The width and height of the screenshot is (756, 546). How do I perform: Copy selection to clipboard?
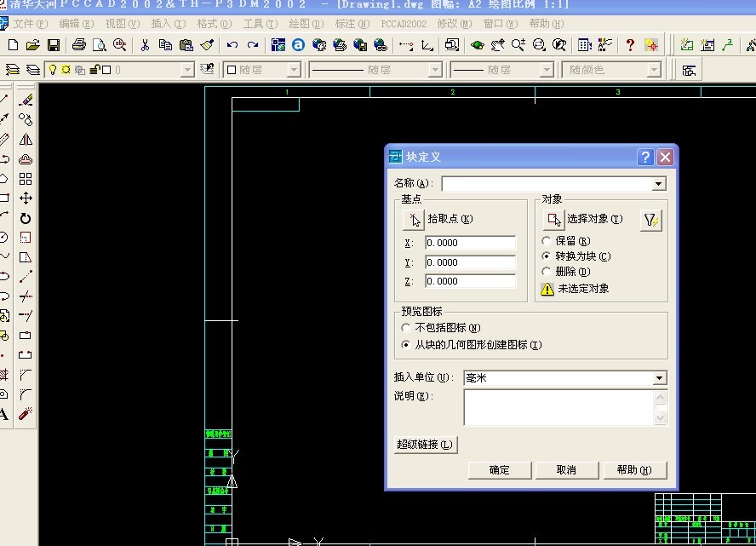coord(165,45)
